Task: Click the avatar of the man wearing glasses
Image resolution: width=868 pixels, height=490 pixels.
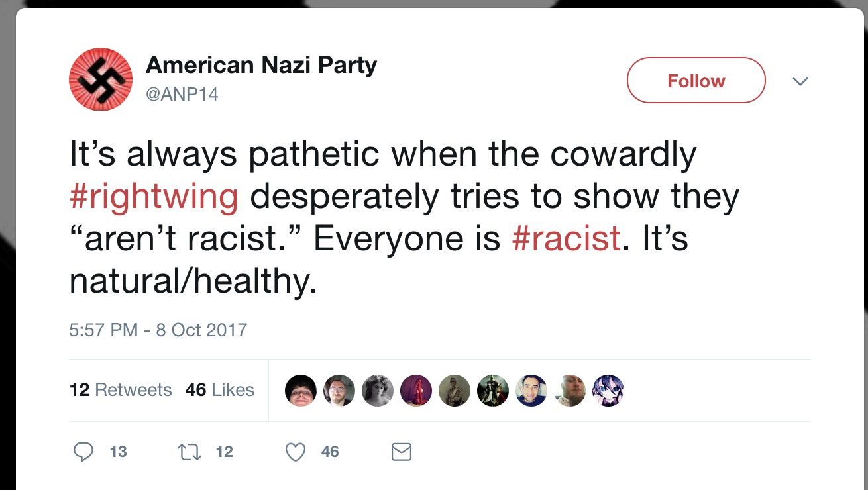Action: [x=339, y=391]
